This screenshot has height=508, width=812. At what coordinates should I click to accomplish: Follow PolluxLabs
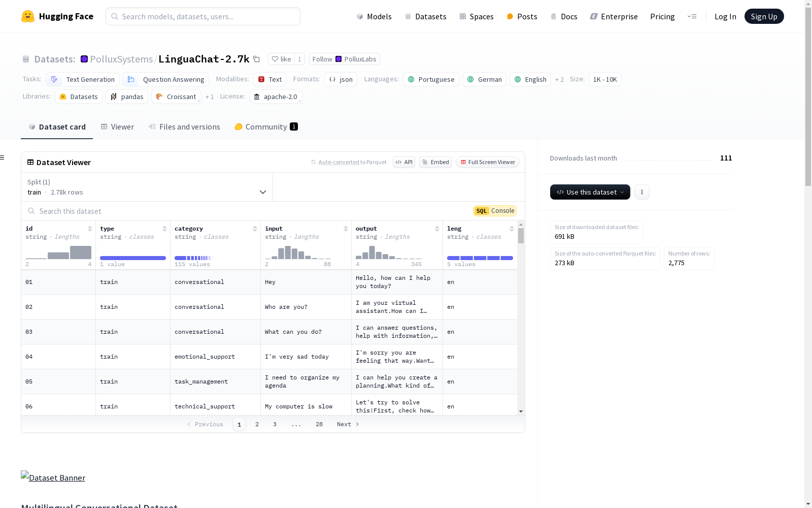[x=345, y=59]
